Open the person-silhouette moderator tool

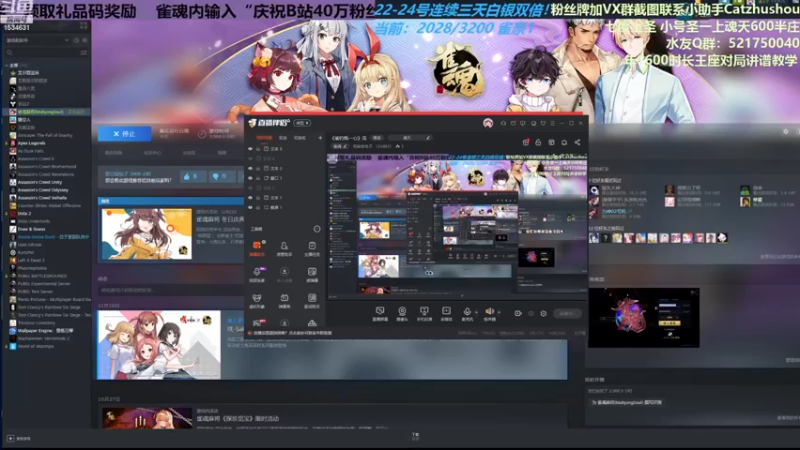[x=284, y=248]
